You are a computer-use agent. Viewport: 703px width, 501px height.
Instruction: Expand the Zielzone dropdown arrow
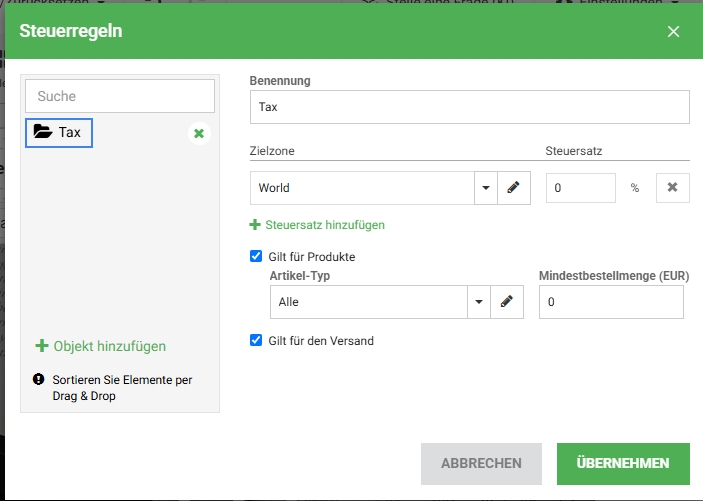pyautogui.click(x=485, y=188)
